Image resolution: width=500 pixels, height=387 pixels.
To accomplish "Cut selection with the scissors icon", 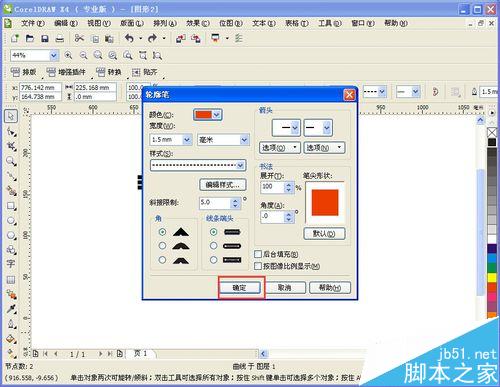I will coord(79,38).
